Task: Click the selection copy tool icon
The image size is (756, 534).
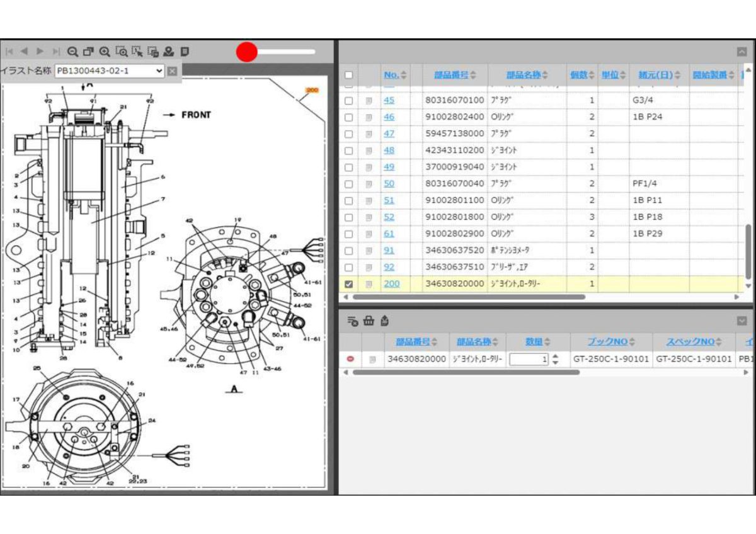Action: (x=153, y=52)
